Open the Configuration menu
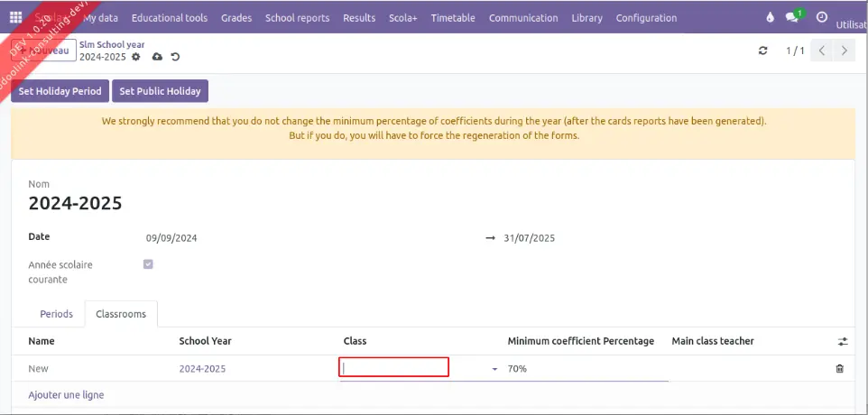 [646, 17]
